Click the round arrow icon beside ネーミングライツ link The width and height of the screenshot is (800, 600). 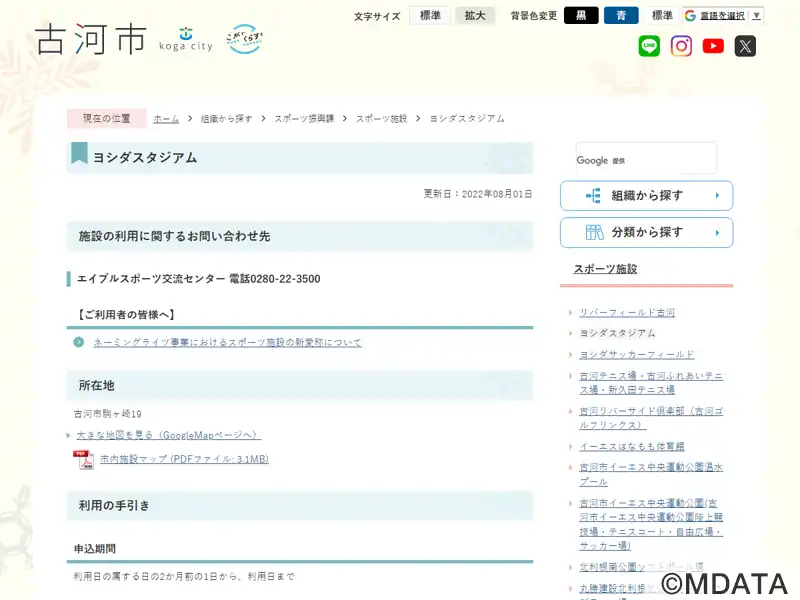tap(79, 342)
